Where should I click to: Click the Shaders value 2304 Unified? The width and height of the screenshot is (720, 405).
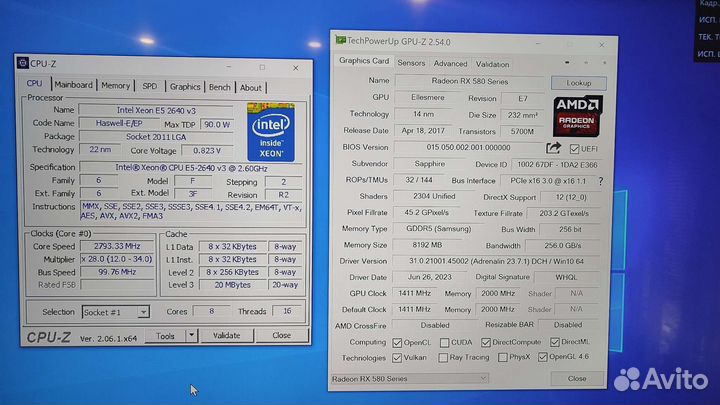click(434, 197)
